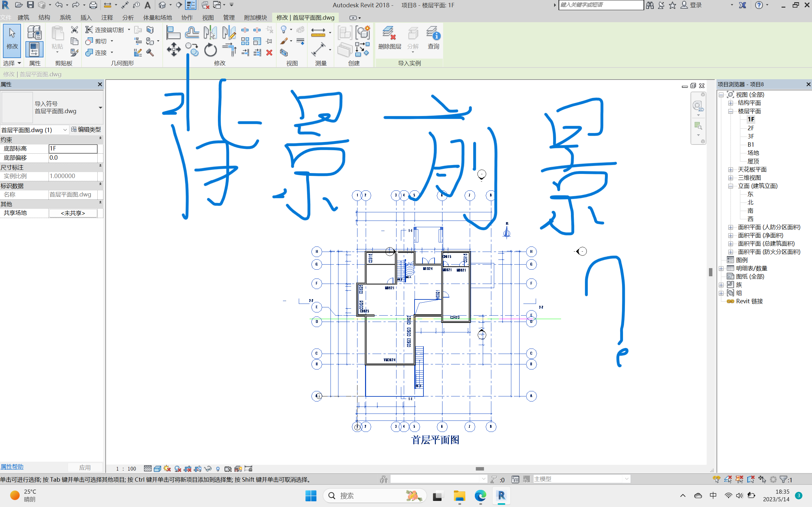Activate the Align tool

click(173, 33)
